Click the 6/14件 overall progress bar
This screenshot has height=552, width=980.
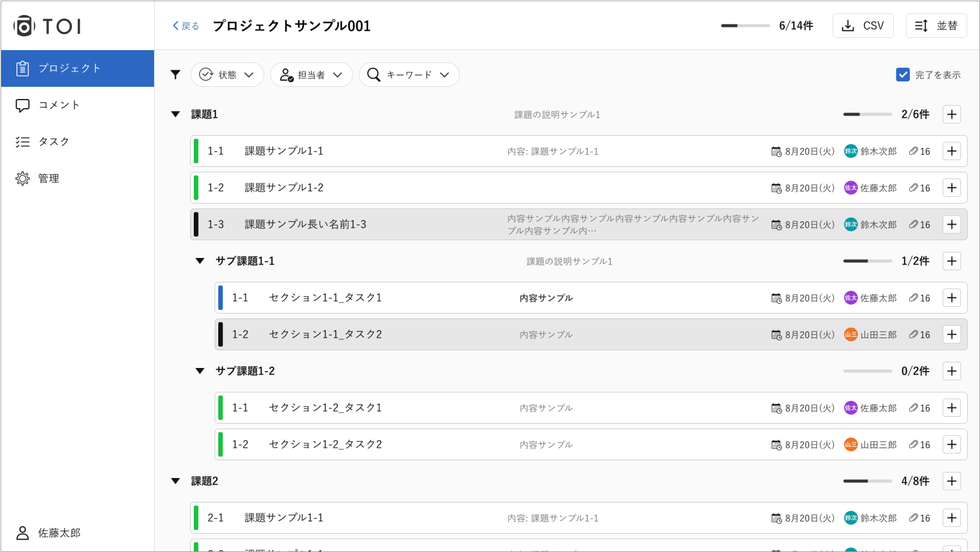click(x=745, y=26)
